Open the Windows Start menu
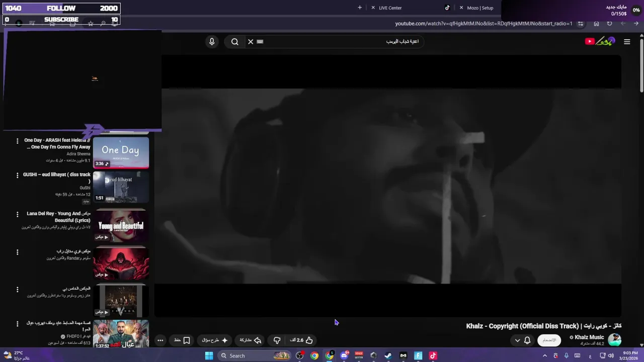The width and height of the screenshot is (644, 362). 209,355
